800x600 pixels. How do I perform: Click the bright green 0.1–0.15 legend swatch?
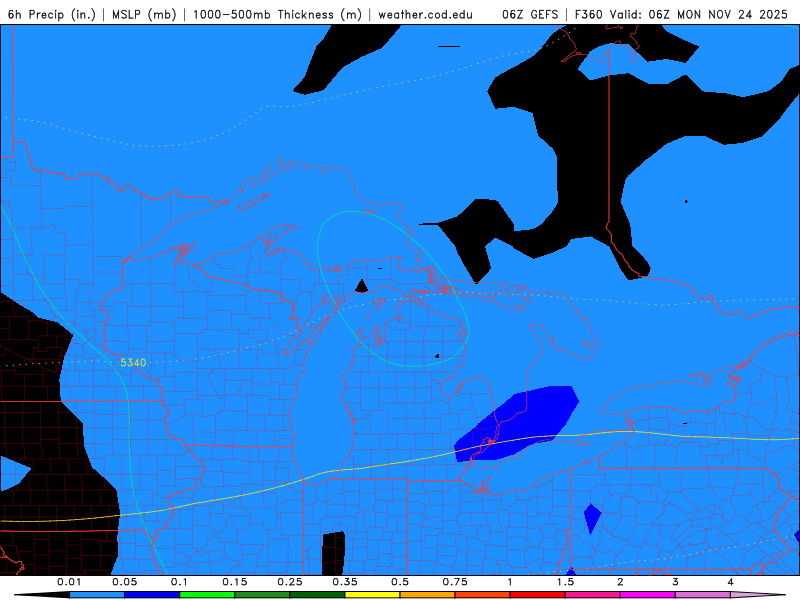[207, 595]
